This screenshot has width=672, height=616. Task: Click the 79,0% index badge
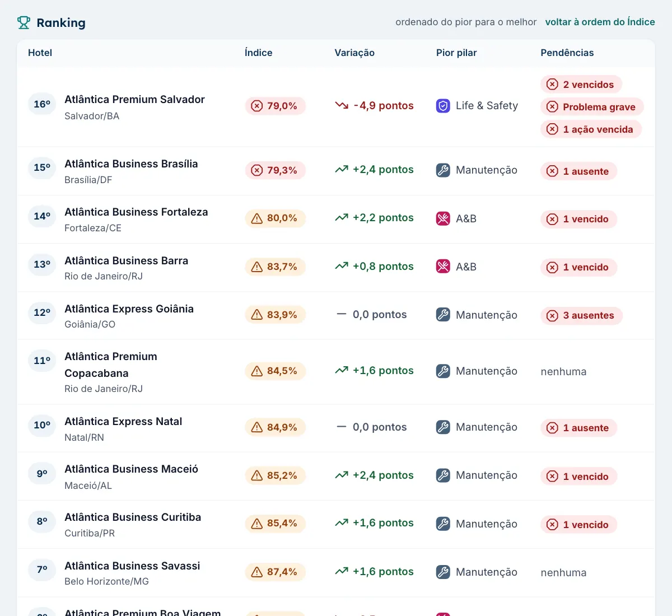pyautogui.click(x=275, y=106)
